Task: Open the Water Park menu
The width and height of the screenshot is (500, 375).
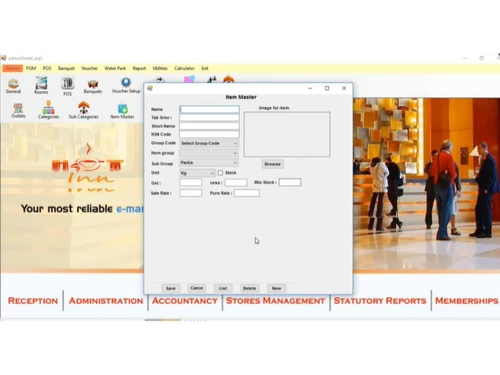Action: point(115,68)
